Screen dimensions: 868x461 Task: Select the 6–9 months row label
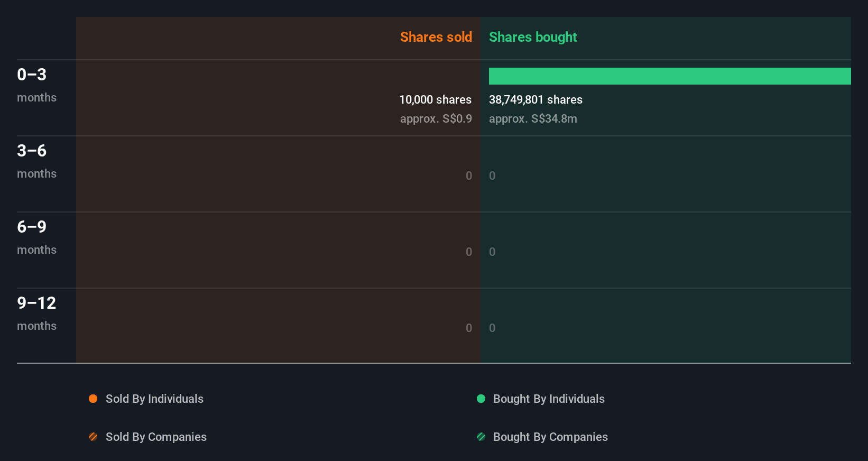point(36,237)
